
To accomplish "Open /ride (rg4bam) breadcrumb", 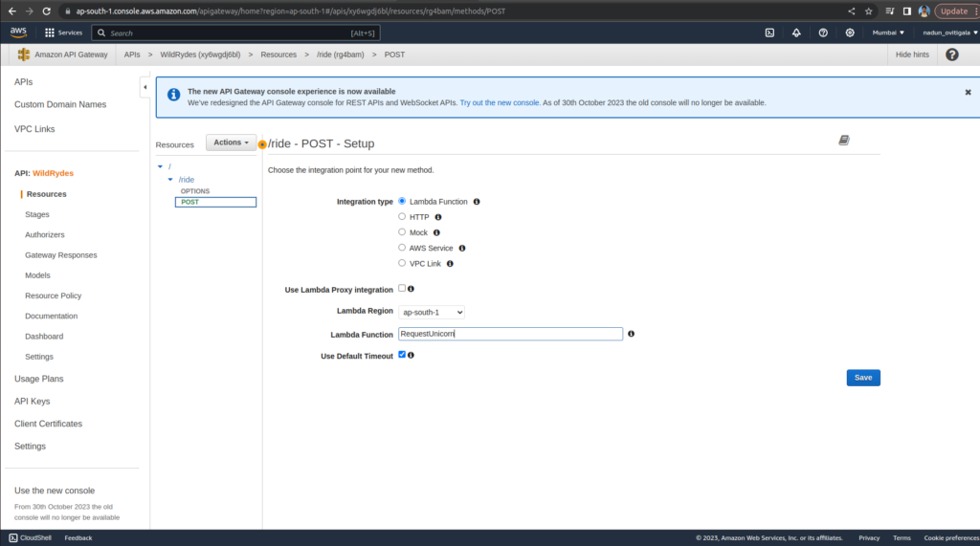I will (340, 55).
